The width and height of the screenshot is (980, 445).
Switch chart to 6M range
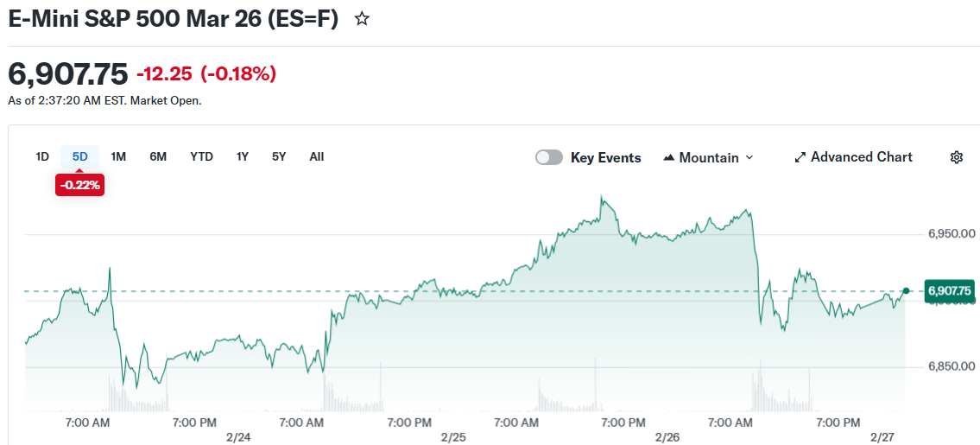click(x=158, y=156)
